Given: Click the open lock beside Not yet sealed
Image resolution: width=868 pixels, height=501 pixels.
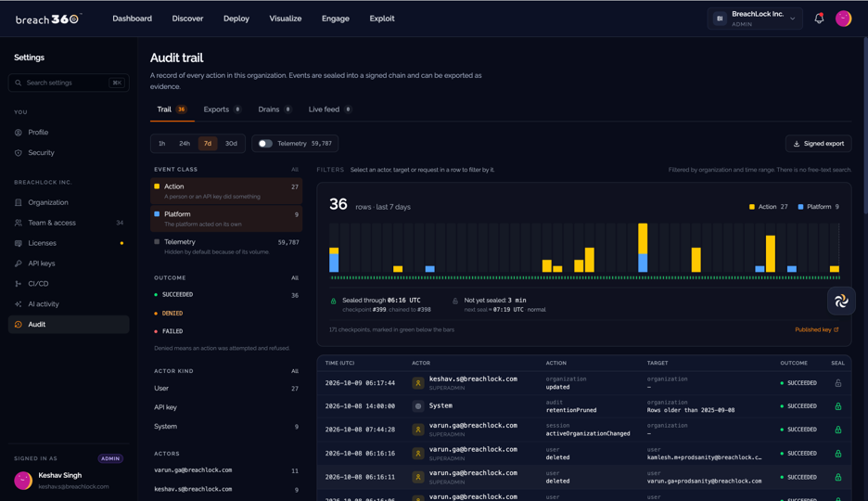Looking at the screenshot, I should [x=455, y=302].
